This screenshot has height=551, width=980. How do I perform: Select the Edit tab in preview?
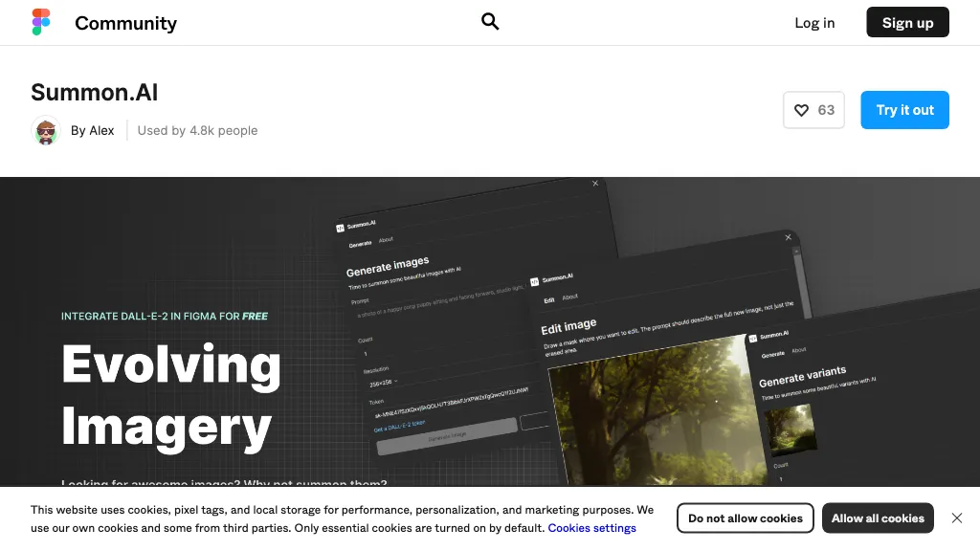coord(549,299)
